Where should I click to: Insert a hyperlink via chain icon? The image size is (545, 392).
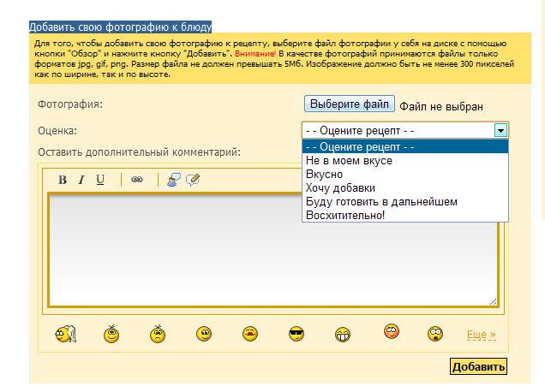(137, 180)
